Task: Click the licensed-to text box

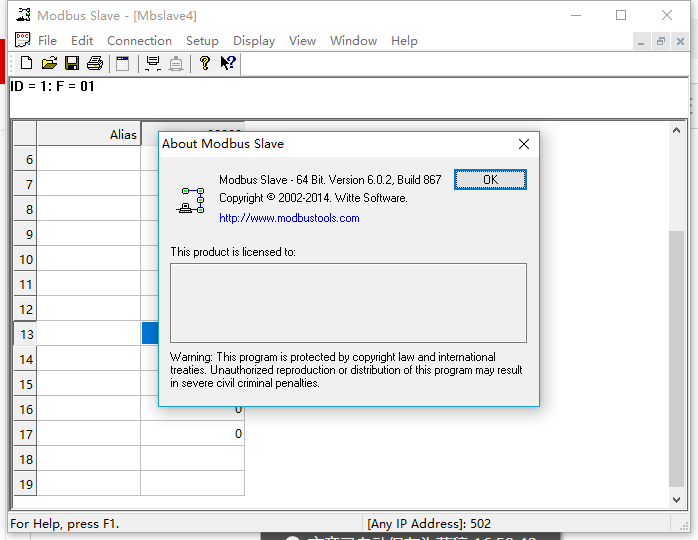Action: pos(348,303)
